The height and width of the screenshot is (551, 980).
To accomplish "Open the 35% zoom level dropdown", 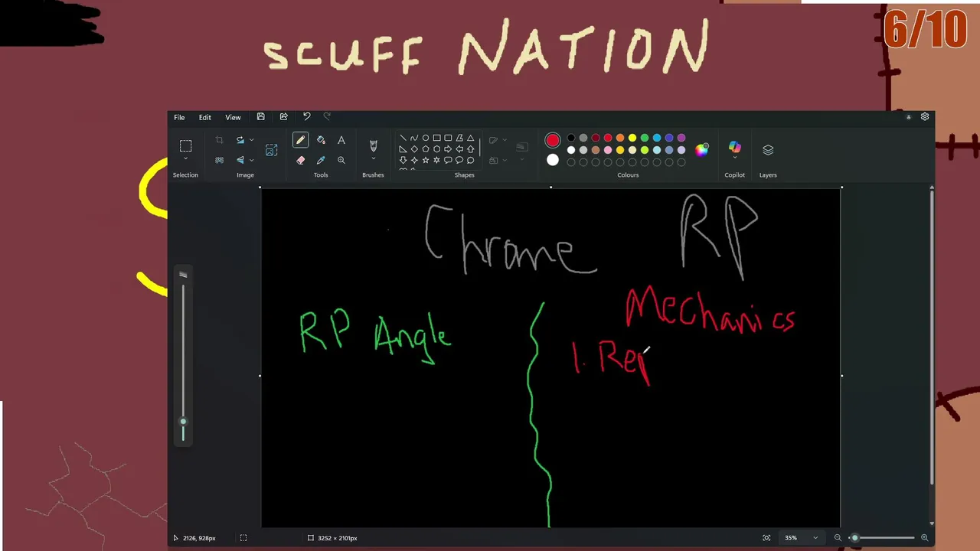I will 801,538.
